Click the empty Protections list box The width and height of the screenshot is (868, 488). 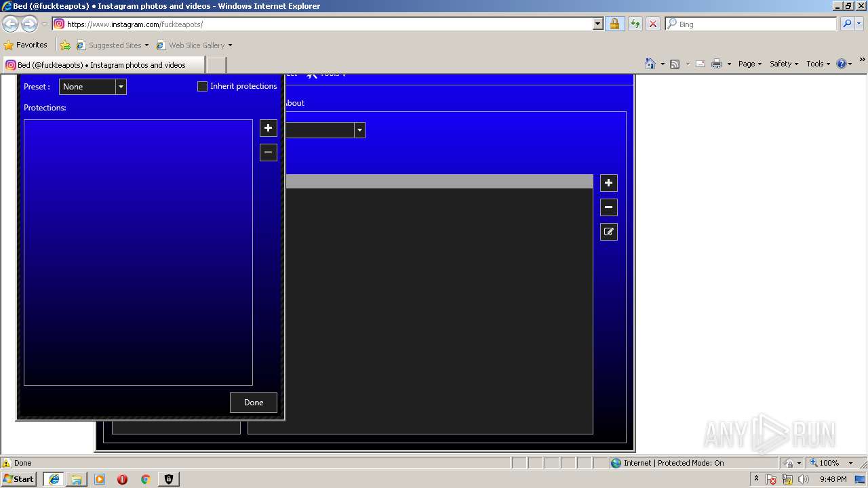[x=138, y=252]
